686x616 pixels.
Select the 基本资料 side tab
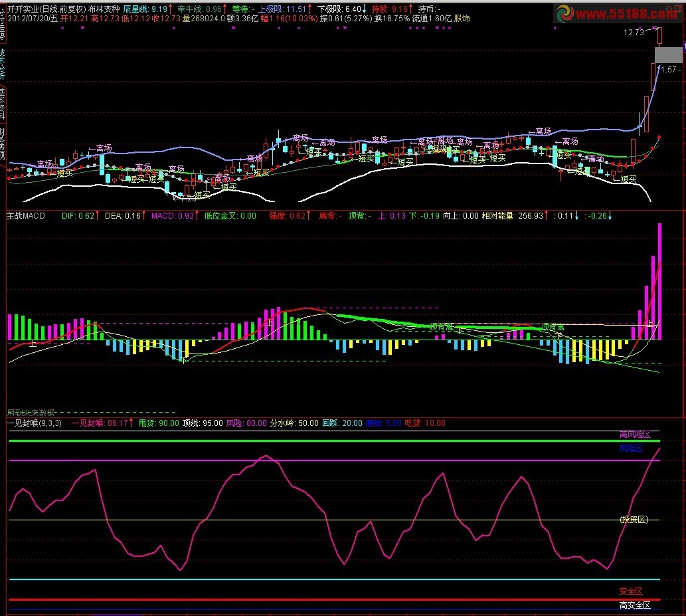pos(2,103)
